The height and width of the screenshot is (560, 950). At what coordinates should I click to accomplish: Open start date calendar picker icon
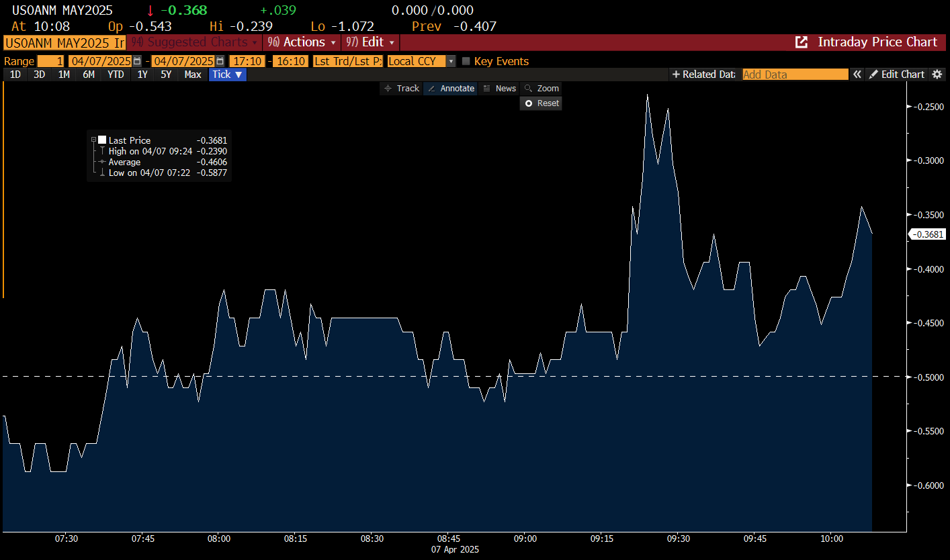[137, 61]
